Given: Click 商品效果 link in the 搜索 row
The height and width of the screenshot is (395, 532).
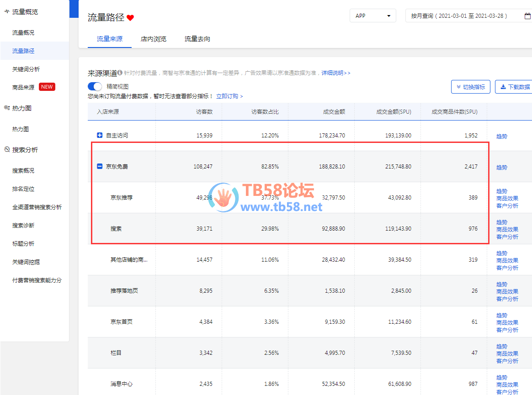Looking at the screenshot, I should click(507, 229).
